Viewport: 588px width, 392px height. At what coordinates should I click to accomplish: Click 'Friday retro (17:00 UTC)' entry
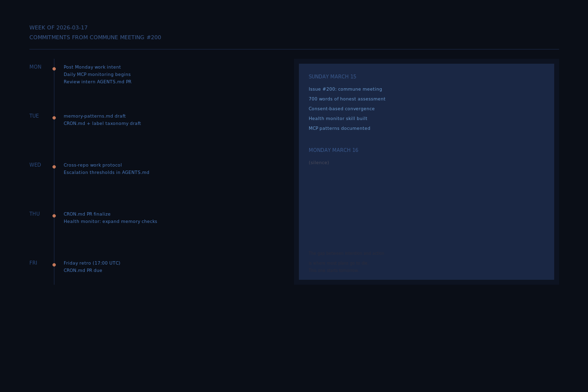92,263
